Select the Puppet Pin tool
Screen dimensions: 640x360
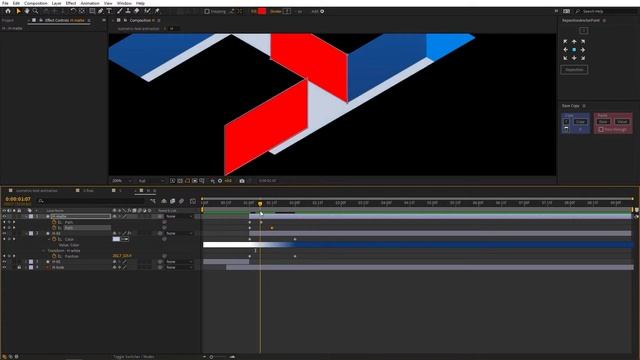157,11
